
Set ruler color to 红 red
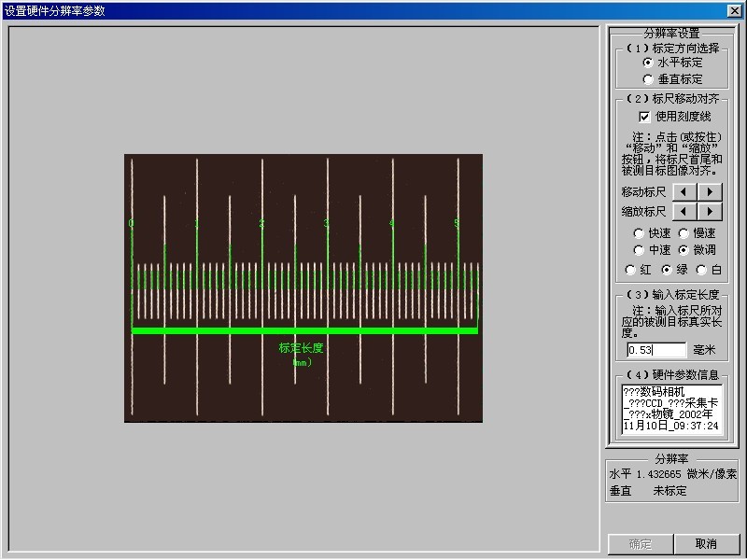pos(631,270)
